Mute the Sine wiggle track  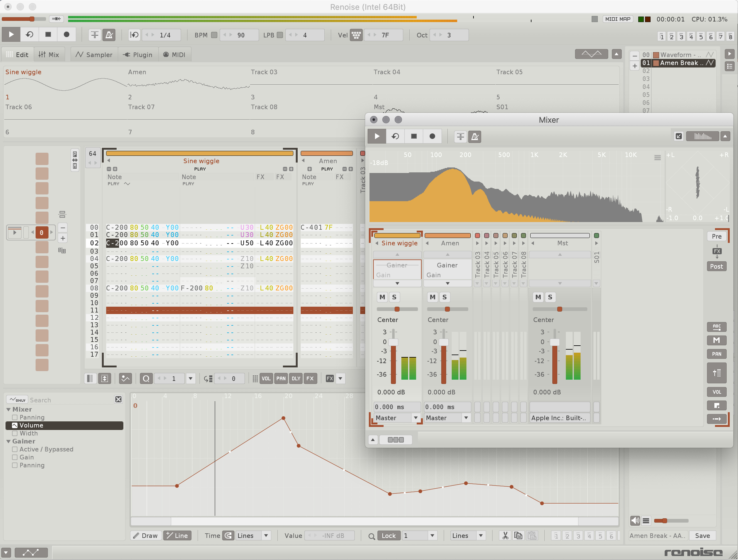click(382, 297)
